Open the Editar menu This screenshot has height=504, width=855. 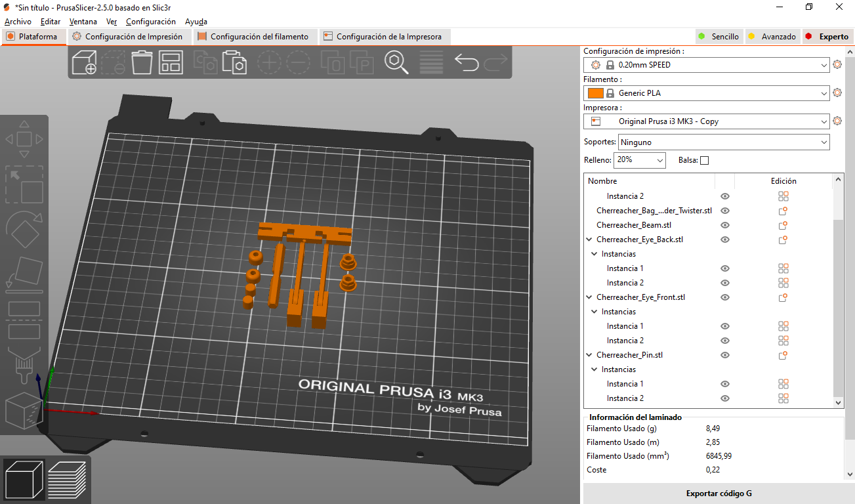(x=51, y=22)
